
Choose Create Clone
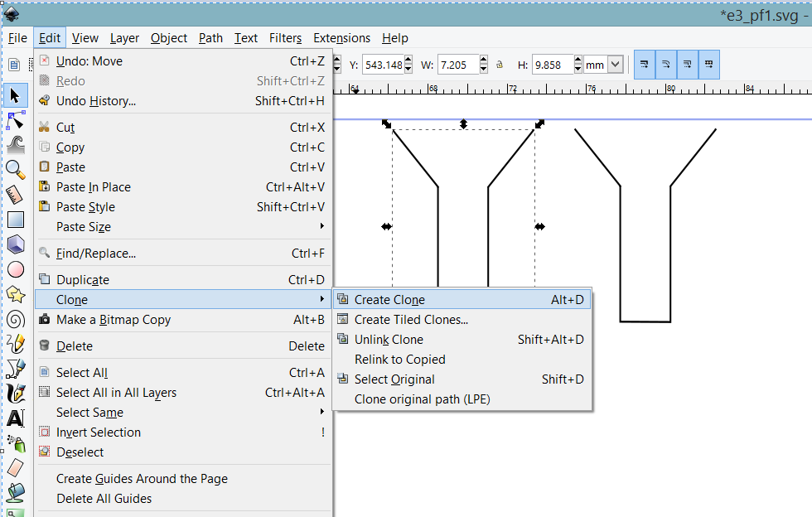pyautogui.click(x=462, y=299)
